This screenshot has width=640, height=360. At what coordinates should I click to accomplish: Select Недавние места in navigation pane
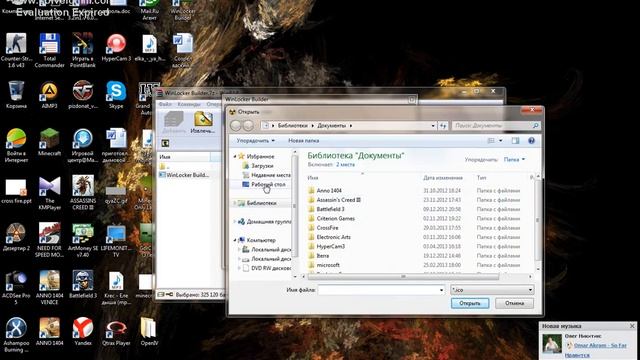pos(271,175)
